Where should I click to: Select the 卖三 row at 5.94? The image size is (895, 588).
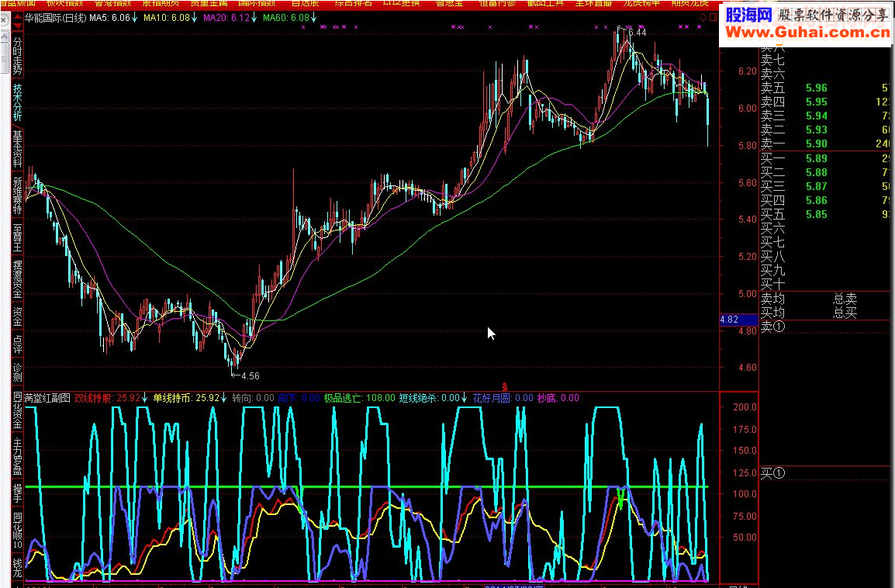point(824,116)
